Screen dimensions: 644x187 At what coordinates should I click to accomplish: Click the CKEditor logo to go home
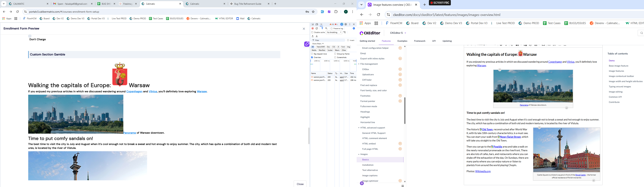click(x=370, y=33)
